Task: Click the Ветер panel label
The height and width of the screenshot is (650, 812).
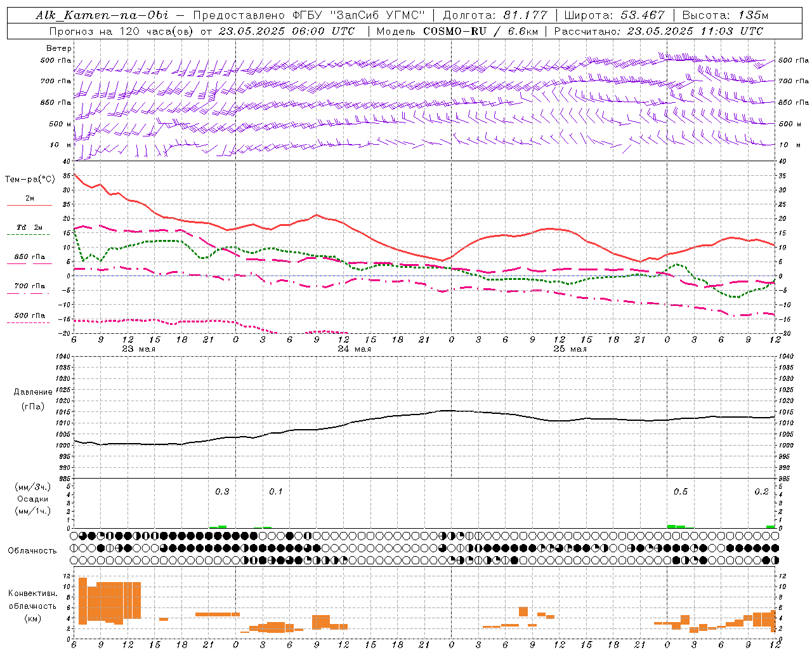Action: tap(59, 48)
